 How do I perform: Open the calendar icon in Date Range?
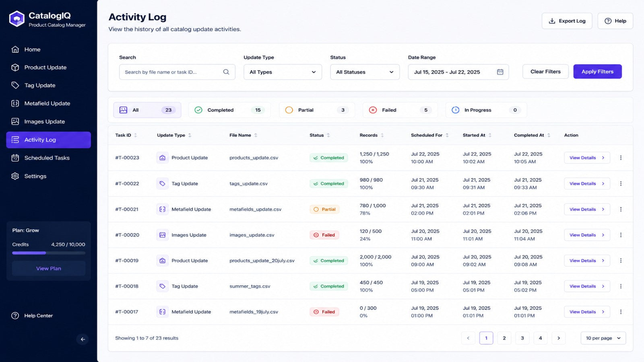point(500,72)
